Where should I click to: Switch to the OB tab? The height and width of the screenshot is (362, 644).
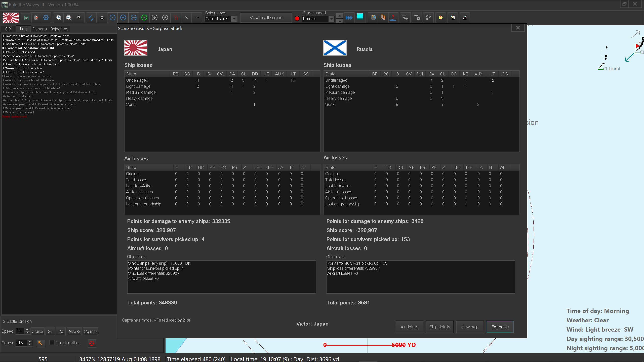[8, 29]
